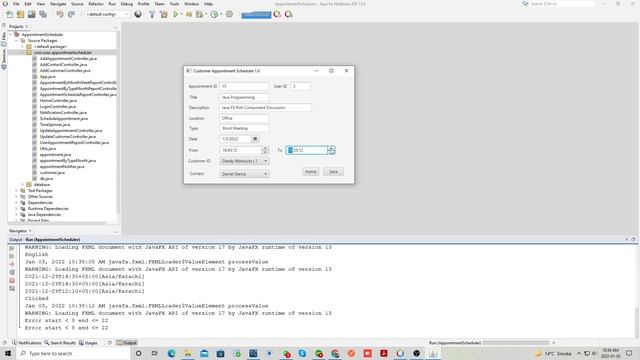This screenshot has height=360, width=640.
Task: Open the Files vertical side tab
Action: pos(4,38)
